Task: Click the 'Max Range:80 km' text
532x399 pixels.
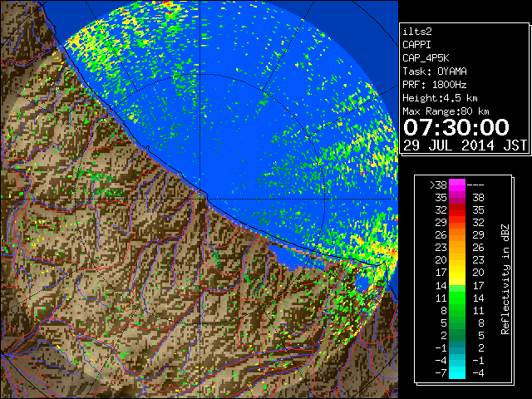Action: (x=446, y=111)
